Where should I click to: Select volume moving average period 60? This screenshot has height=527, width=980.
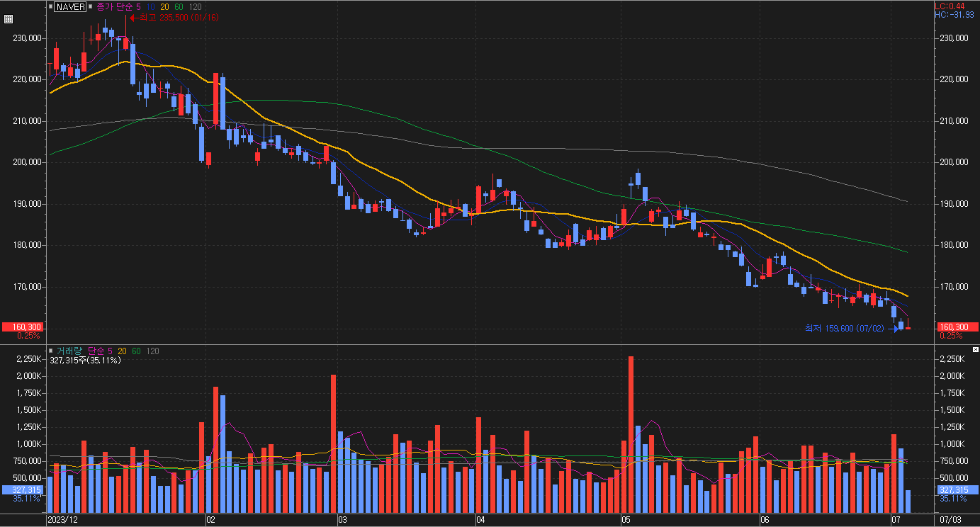[x=136, y=351]
